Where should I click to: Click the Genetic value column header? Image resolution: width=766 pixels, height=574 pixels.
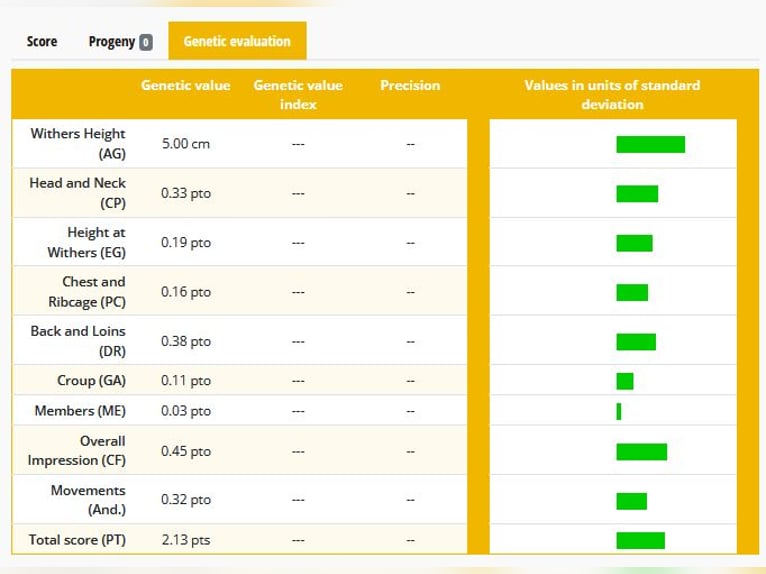click(x=186, y=85)
